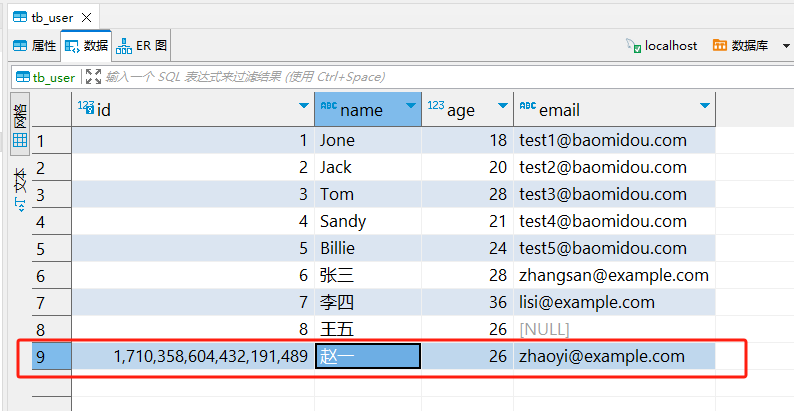Switch to the 数据 tab
Screen dimensions: 794x411
click(86, 46)
